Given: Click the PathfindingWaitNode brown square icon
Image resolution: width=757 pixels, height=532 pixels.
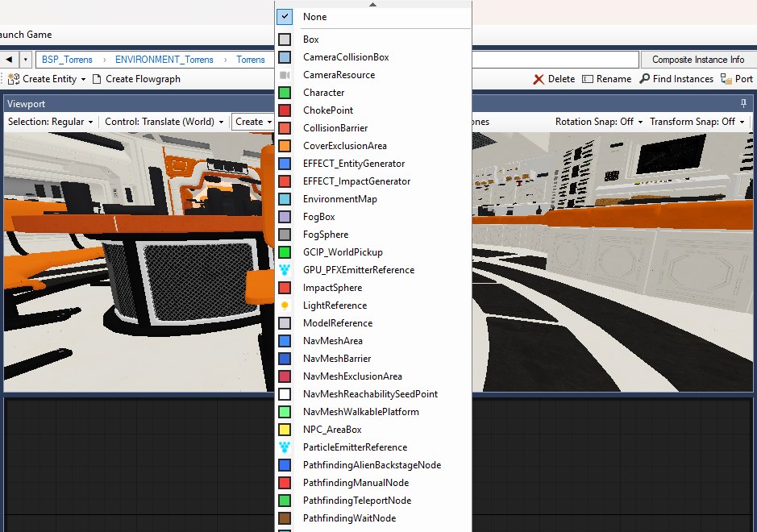Looking at the screenshot, I should pyautogui.click(x=285, y=518).
